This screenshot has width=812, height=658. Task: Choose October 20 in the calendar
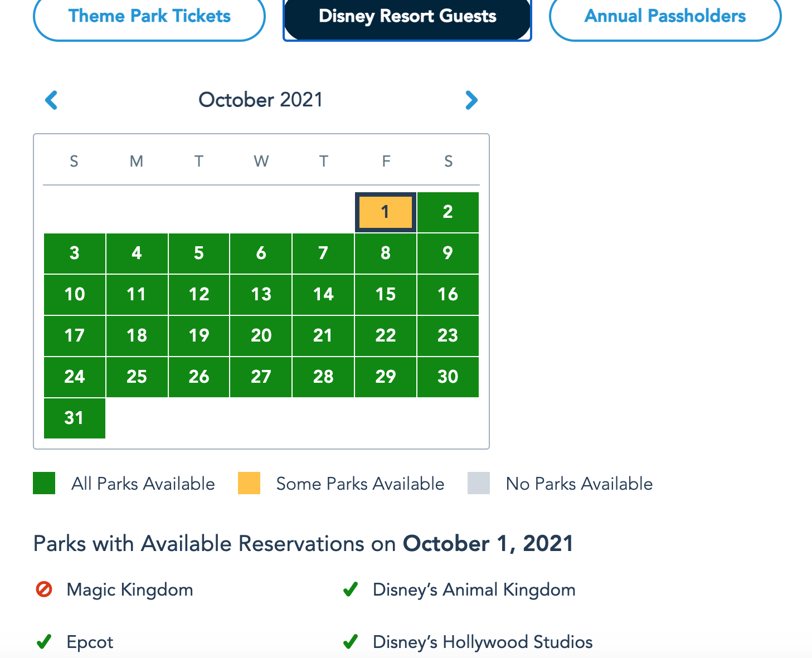[x=261, y=336]
